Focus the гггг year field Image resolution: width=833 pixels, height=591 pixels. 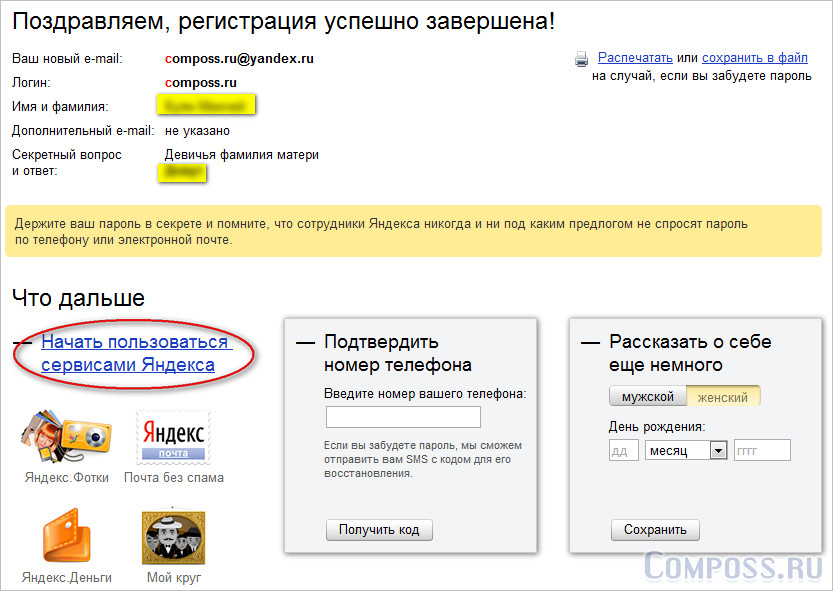tap(762, 451)
